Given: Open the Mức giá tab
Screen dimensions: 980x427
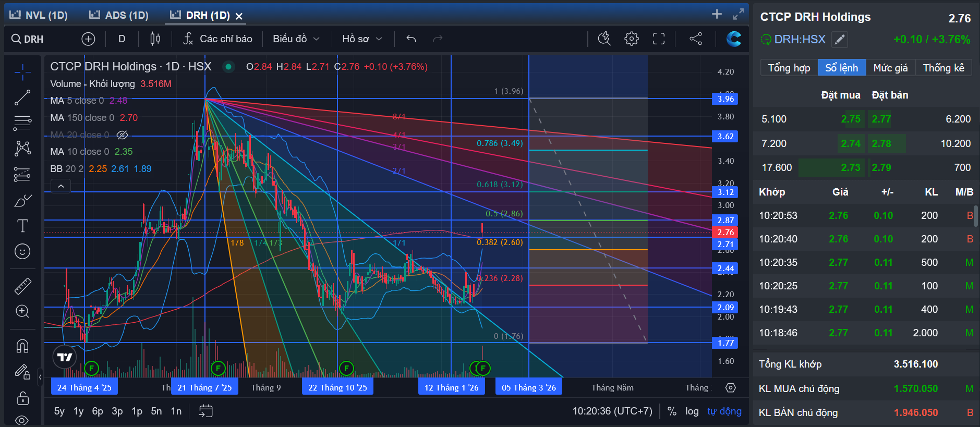Looking at the screenshot, I should (x=890, y=68).
